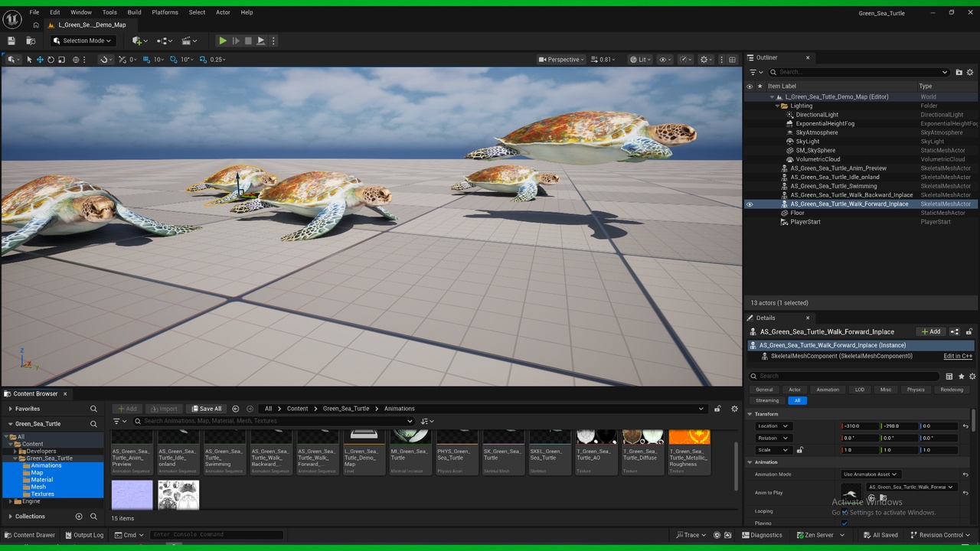Activate the Rotate gizmo tool

coord(51,60)
